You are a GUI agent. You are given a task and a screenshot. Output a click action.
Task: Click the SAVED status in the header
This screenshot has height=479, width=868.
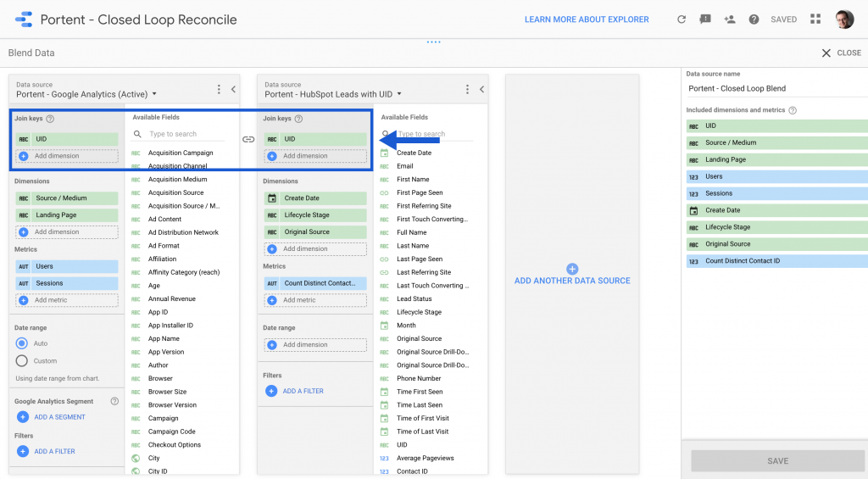(783, 19)
